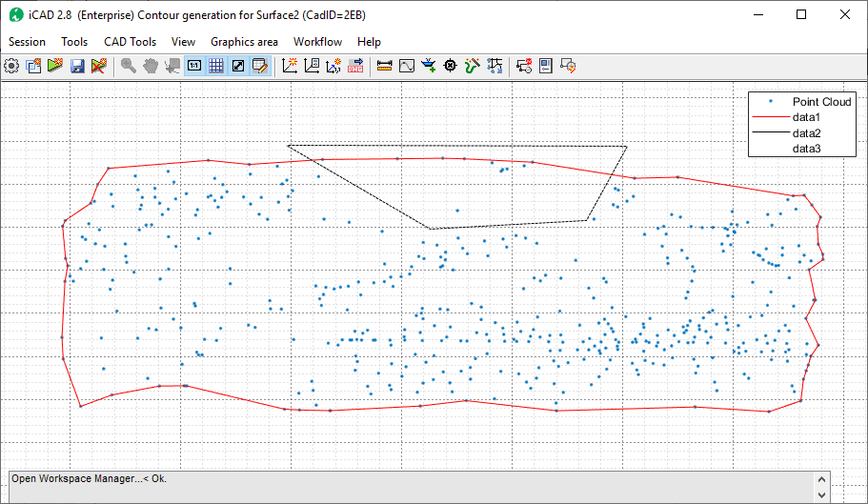Toggle the table edit pencil button
The image size is (868, 504).
tap(259, 66)
